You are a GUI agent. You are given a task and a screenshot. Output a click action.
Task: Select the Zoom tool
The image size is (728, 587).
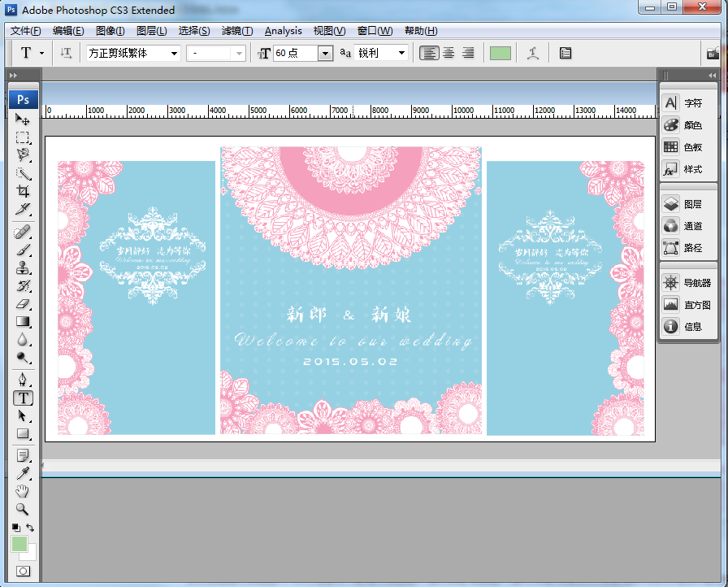click(22, 509)
